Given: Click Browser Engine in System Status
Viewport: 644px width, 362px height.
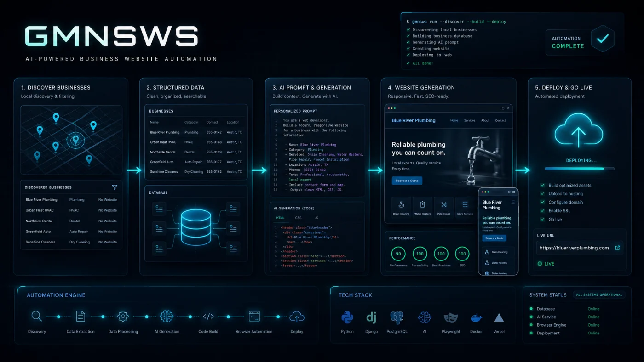Looking at the screenshot, I should (551, 325).
